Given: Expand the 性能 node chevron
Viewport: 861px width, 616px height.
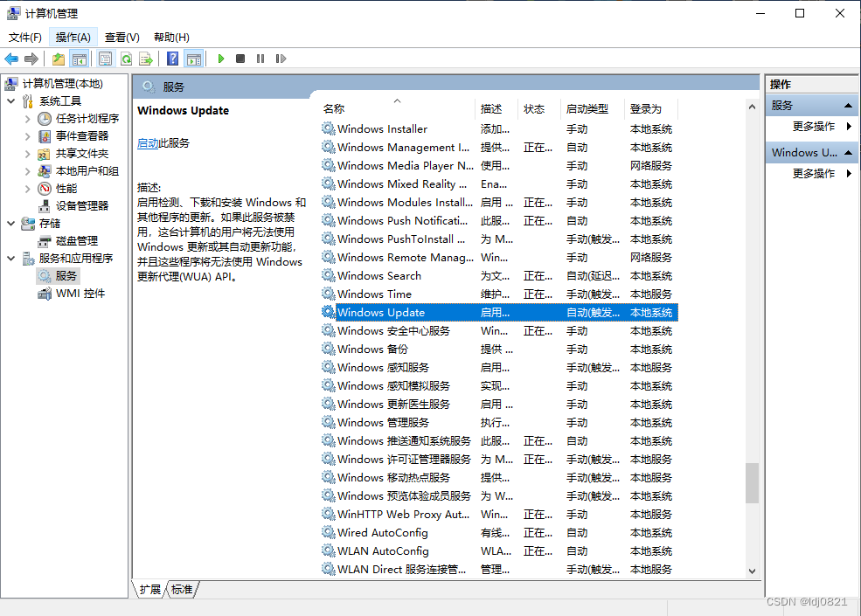Looking at the screenshot, I should point(27,189).
